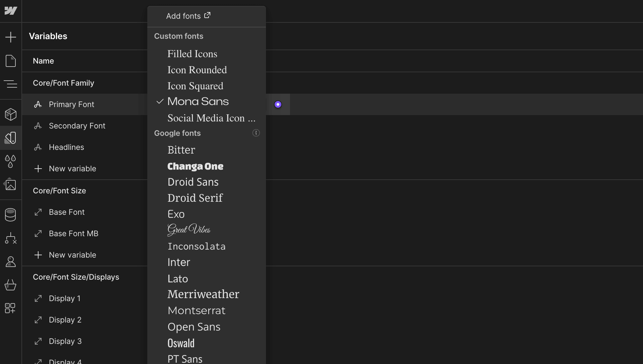643x364 pixels.
Task: Open the Logic flowchart panel
Action: 11,238
